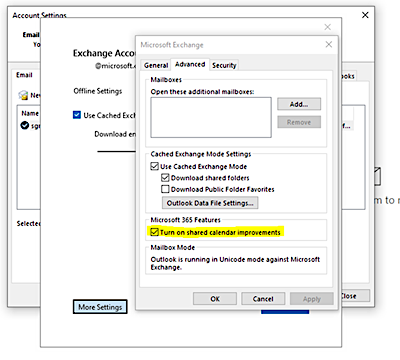400x360 pixels.
Task: Select the default account checkmark icon
Action: coord(25,125)
